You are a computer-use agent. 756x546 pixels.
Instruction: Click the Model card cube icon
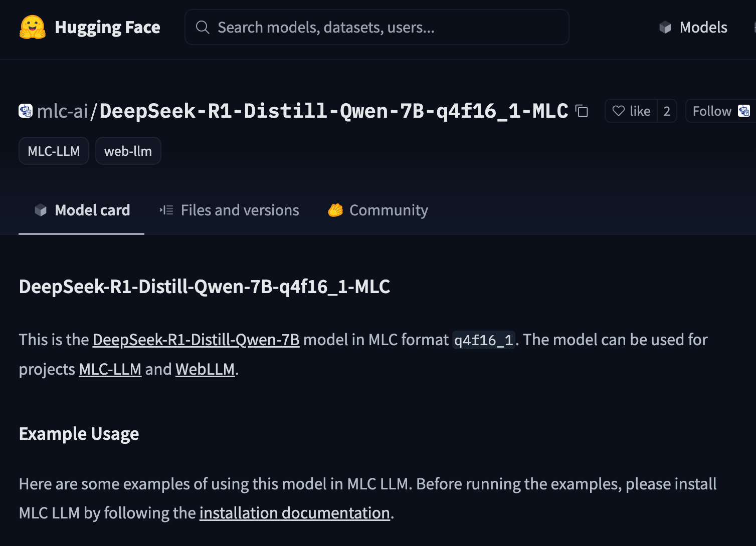point(41,210)
